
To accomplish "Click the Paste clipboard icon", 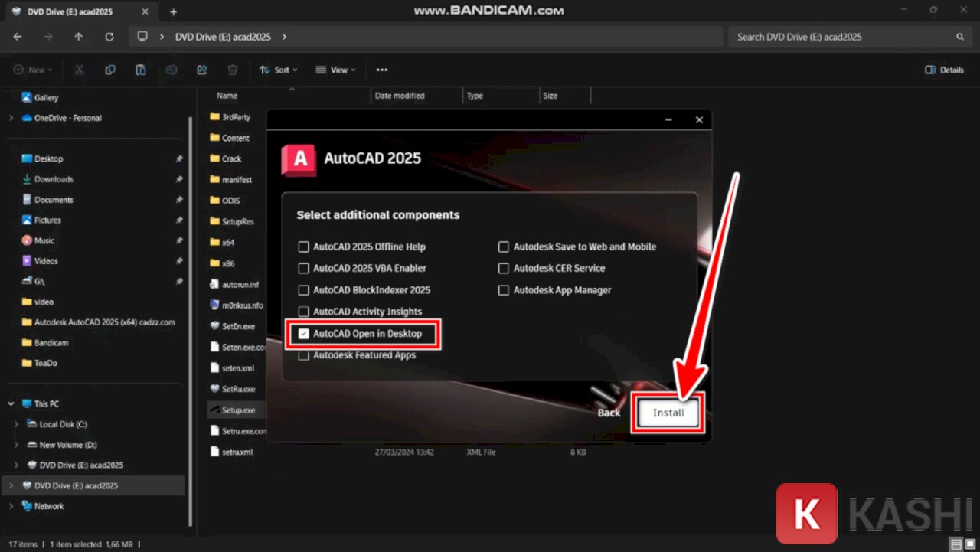I will pos(141,70).
